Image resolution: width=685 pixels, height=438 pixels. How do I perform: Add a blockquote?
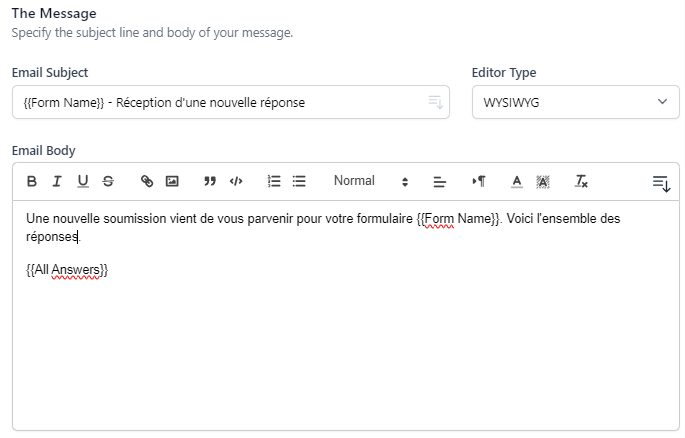[210, 181]
